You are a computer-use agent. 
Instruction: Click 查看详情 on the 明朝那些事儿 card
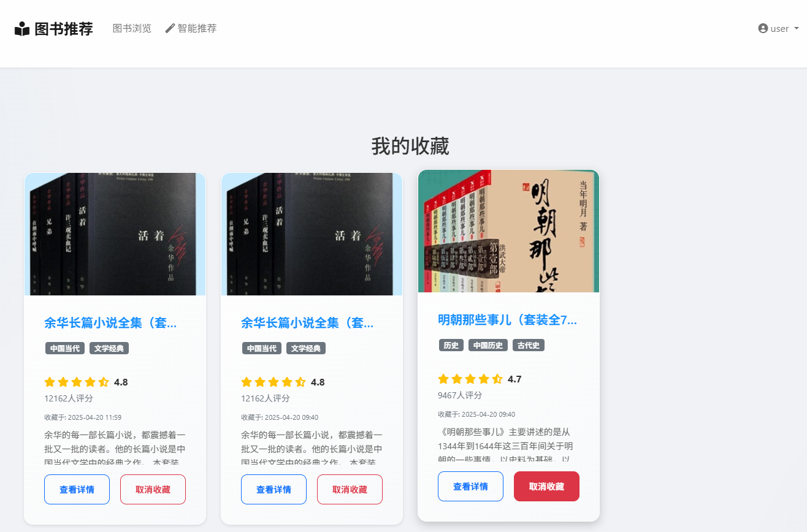click(x=470, y=487)
